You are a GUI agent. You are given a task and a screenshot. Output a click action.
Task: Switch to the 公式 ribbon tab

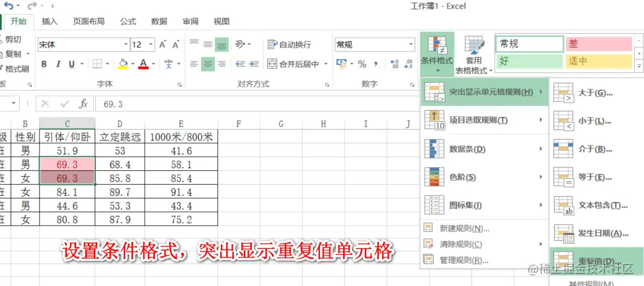tap(128, 21)
